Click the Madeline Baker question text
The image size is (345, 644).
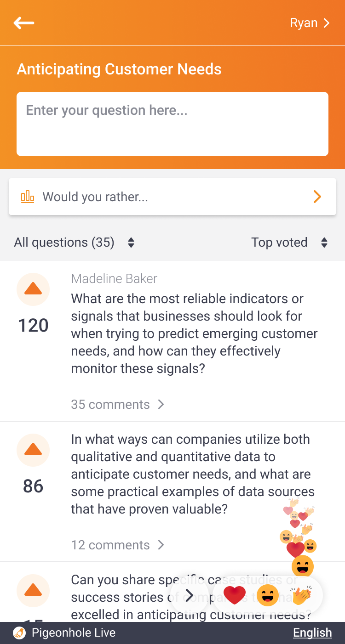coord(193,333)
